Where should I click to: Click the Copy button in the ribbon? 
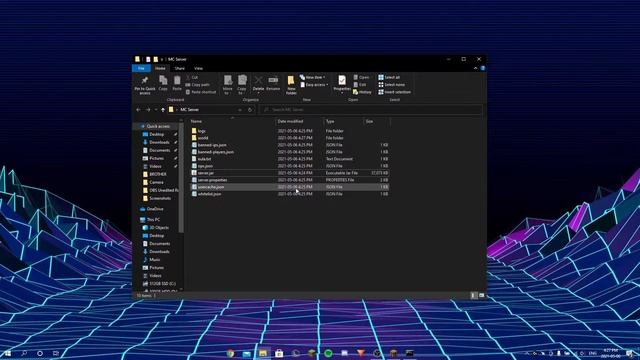163,83
